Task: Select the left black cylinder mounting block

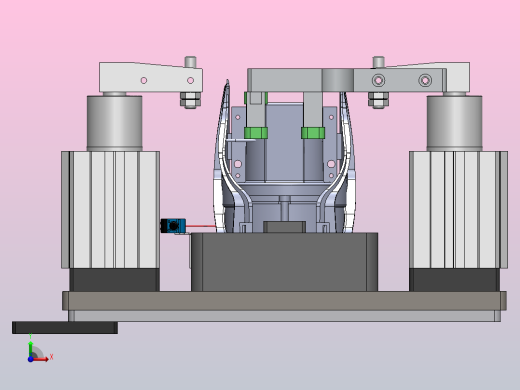Action: tap(114, 280)
